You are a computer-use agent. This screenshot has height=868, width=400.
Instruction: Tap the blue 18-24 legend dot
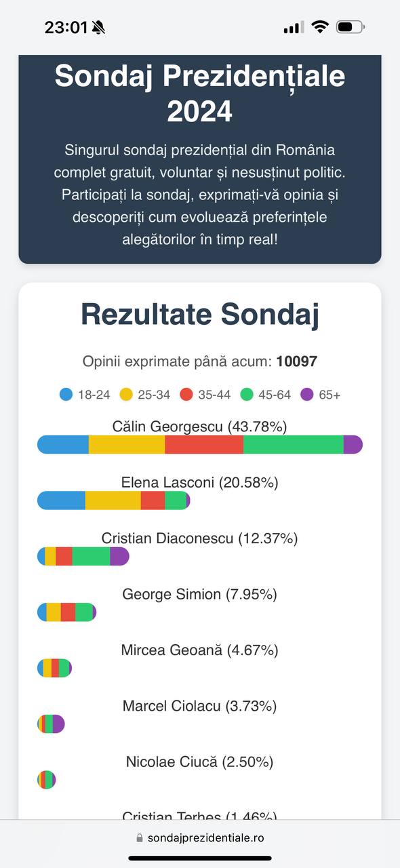point(66,395)
